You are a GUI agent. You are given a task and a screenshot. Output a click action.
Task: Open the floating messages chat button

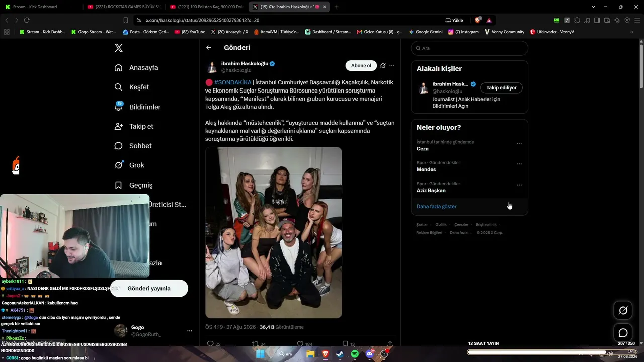point(623,333)
